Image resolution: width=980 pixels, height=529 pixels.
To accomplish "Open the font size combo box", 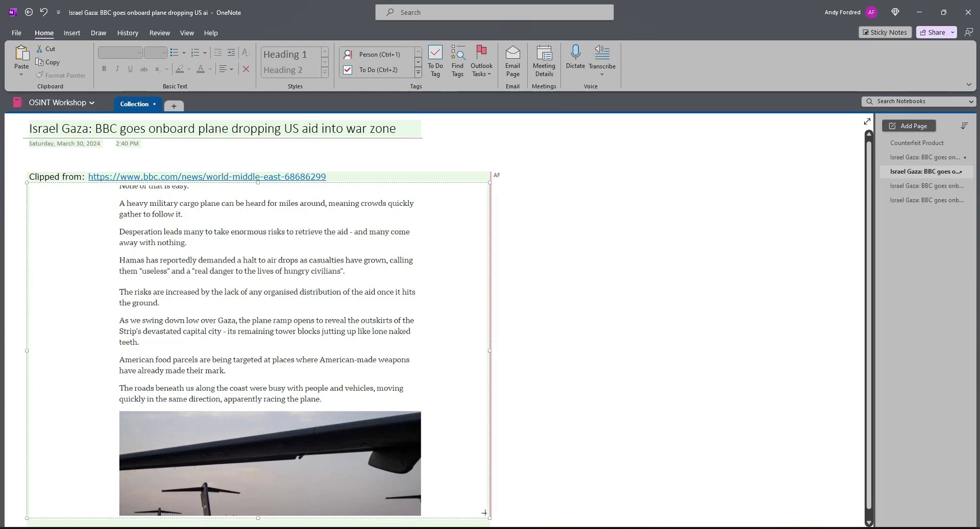I will [x=155, y=53].
